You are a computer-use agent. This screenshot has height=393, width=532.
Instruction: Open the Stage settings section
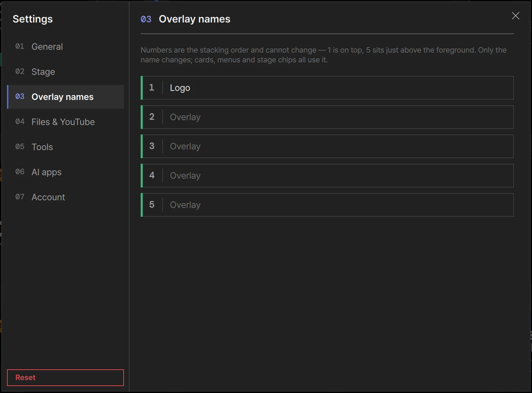point(65,72)
